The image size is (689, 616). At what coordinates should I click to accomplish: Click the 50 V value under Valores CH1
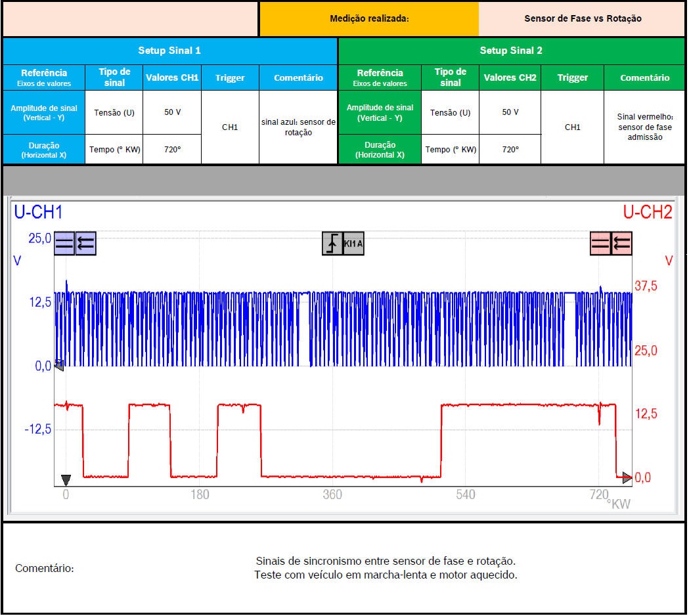pos(172,112)
